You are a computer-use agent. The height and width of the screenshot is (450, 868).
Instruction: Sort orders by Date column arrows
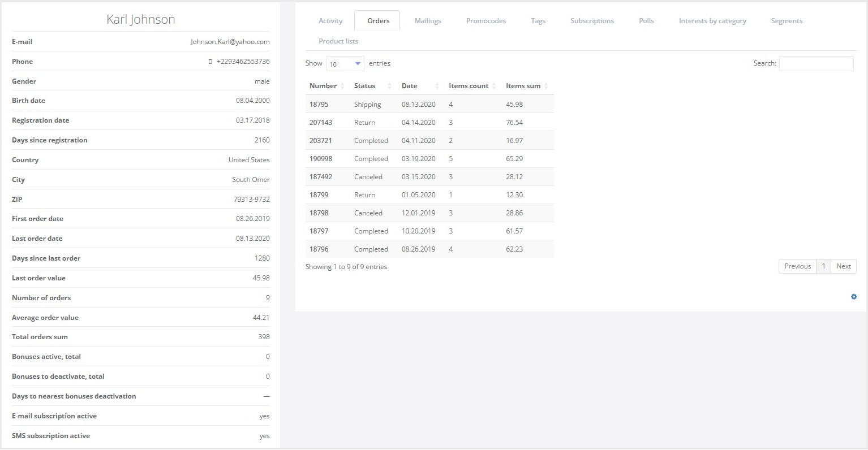coord(437,86)
